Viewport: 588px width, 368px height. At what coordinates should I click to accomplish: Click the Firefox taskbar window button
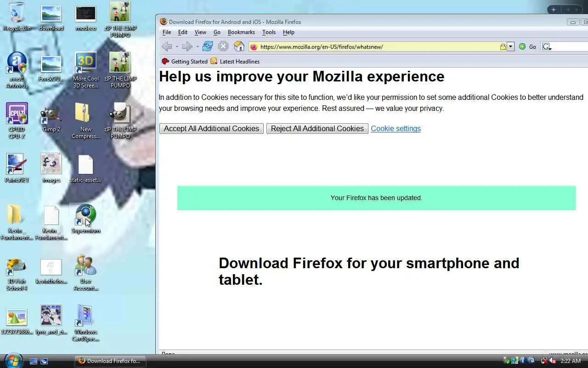110,361
